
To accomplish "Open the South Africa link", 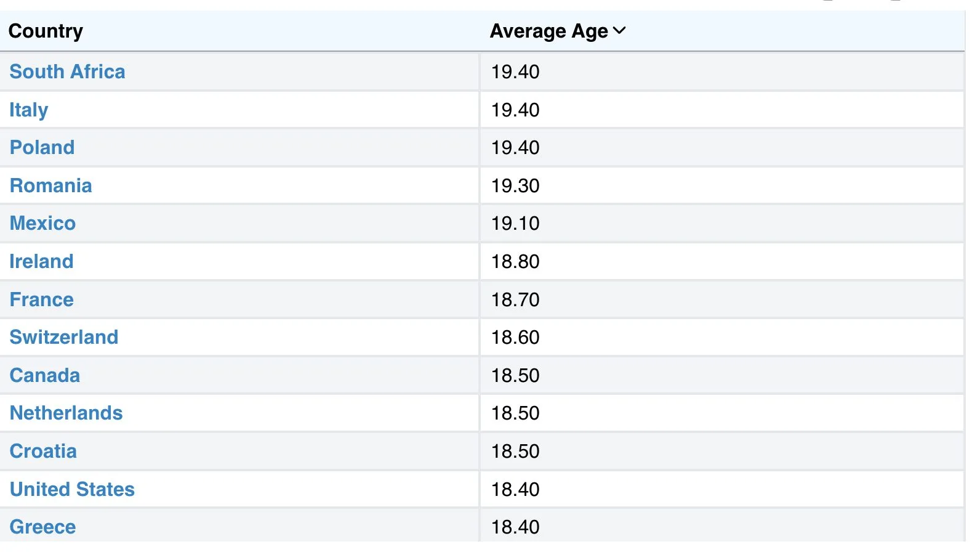I will (x=67, y=71).
